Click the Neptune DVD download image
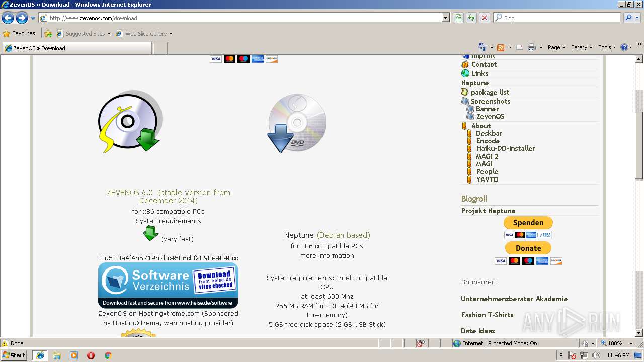This screenshot has width=644, height=362. (x=296, y=123)
